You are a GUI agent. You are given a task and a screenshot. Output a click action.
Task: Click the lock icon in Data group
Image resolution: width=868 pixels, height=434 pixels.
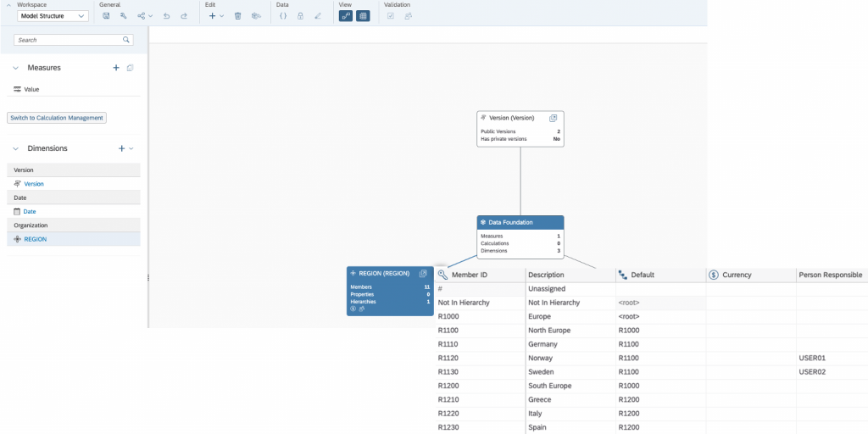(x=300, y=16)
